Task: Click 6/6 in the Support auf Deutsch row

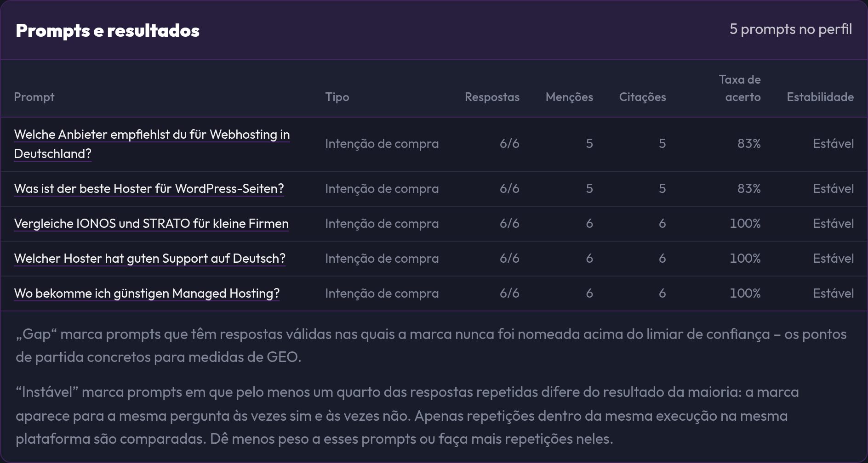Action: click(509, 259)
